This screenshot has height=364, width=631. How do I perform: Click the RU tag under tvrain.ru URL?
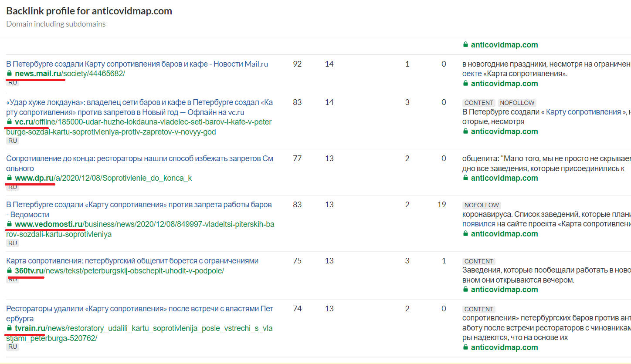coord(13,347)
